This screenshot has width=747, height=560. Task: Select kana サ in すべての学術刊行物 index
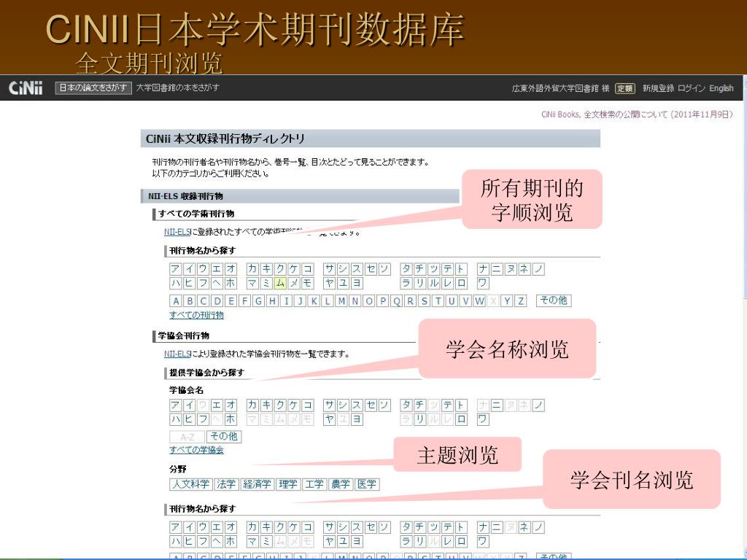[329, 269]
